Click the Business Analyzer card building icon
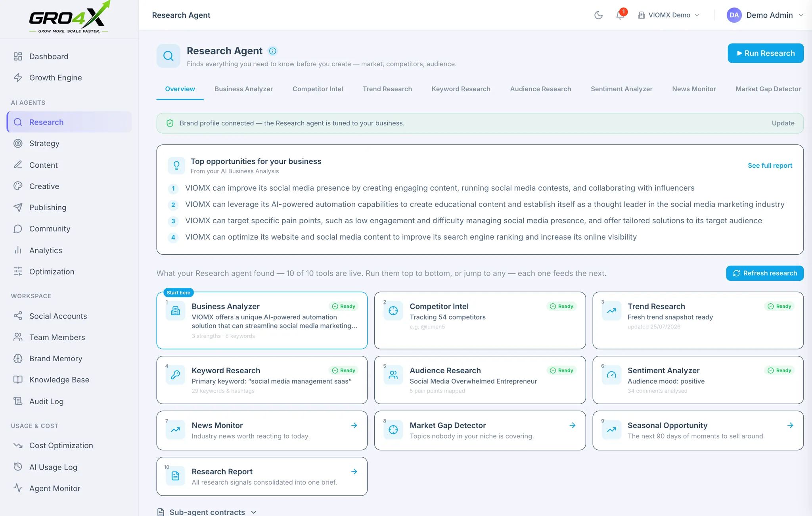Viewport: 812px width, 516px height. (175, 311)
